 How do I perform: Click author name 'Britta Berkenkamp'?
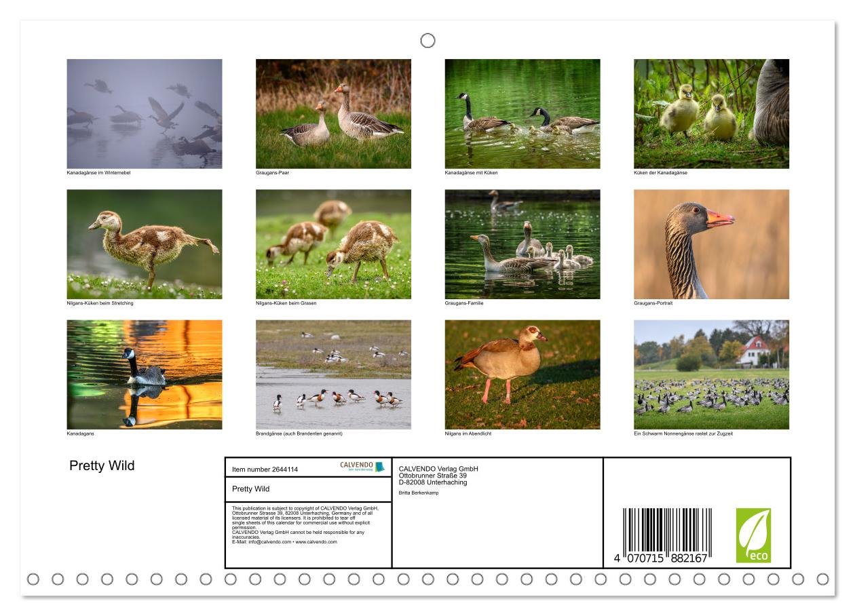419,493
